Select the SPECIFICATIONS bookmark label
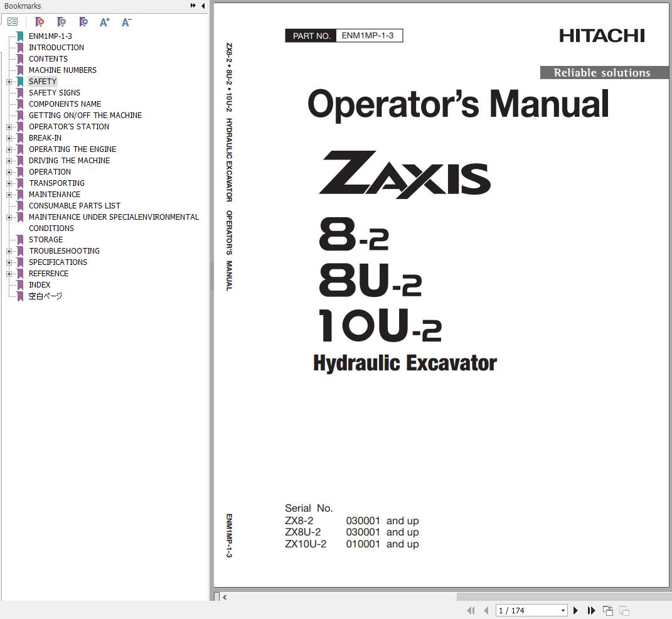Viewport: 672px width, 619px height. pos(58,262)
